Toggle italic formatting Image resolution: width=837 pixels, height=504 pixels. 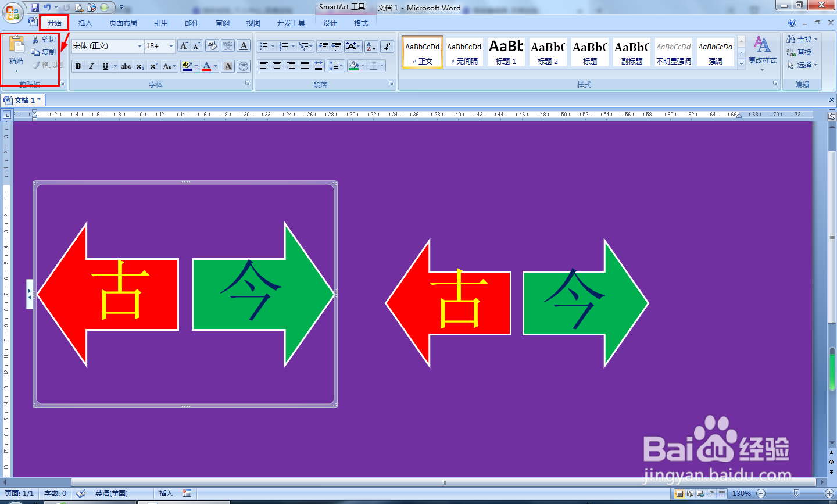tap(91, 66)
